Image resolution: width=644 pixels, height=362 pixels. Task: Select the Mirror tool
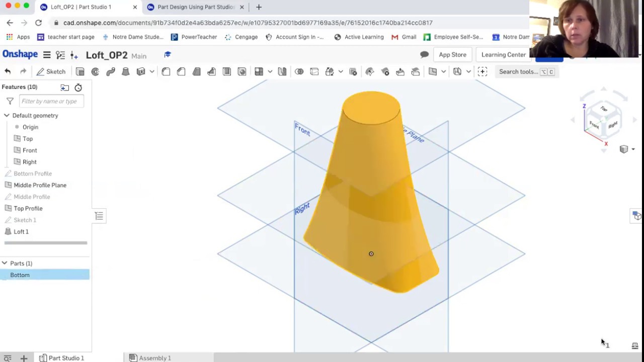coord(282,71)
